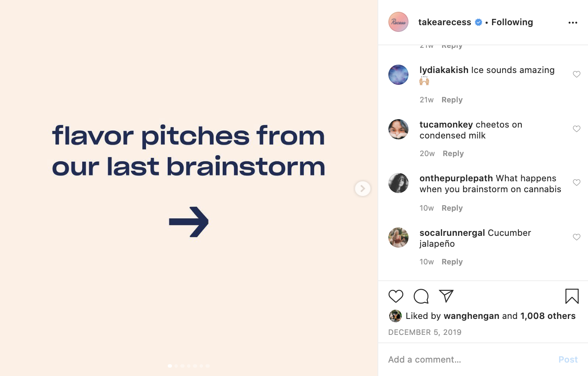Click the Following status button
The width and height of the screenshot is (588, 376).
512,22
